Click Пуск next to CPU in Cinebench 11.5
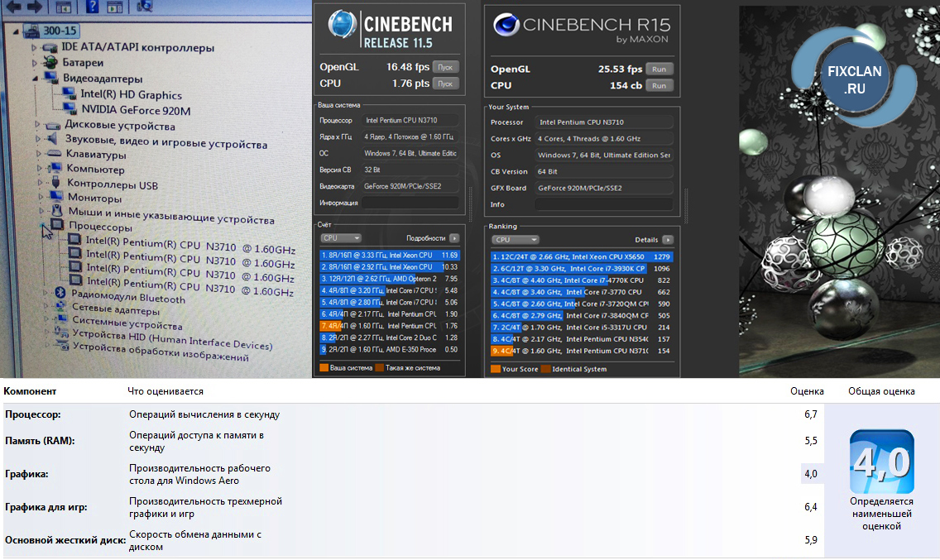The image size is (940, 560). tap(445, 84)
